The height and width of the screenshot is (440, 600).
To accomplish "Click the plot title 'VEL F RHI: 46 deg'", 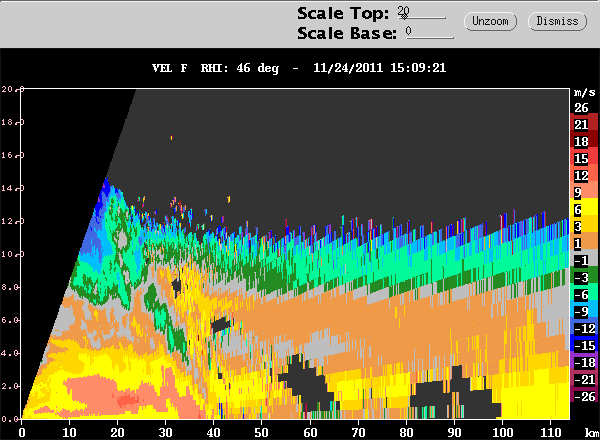I will coord(215,68).
